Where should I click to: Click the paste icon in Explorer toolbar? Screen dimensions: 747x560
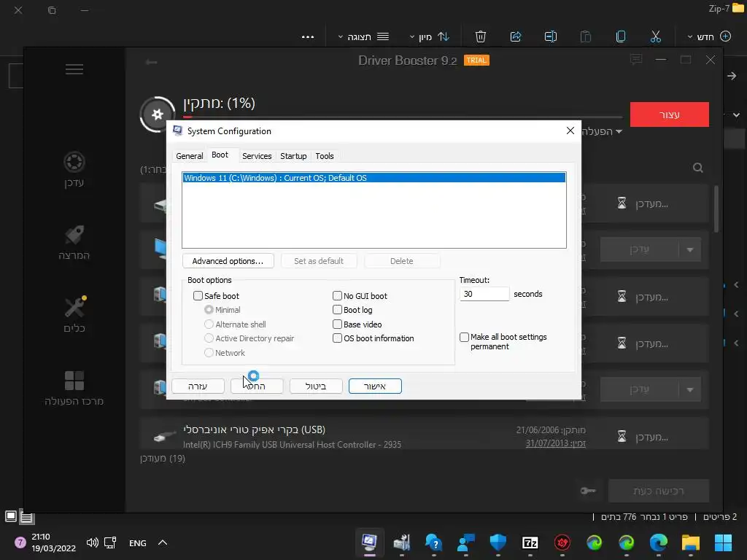click(x=586, y=36)
